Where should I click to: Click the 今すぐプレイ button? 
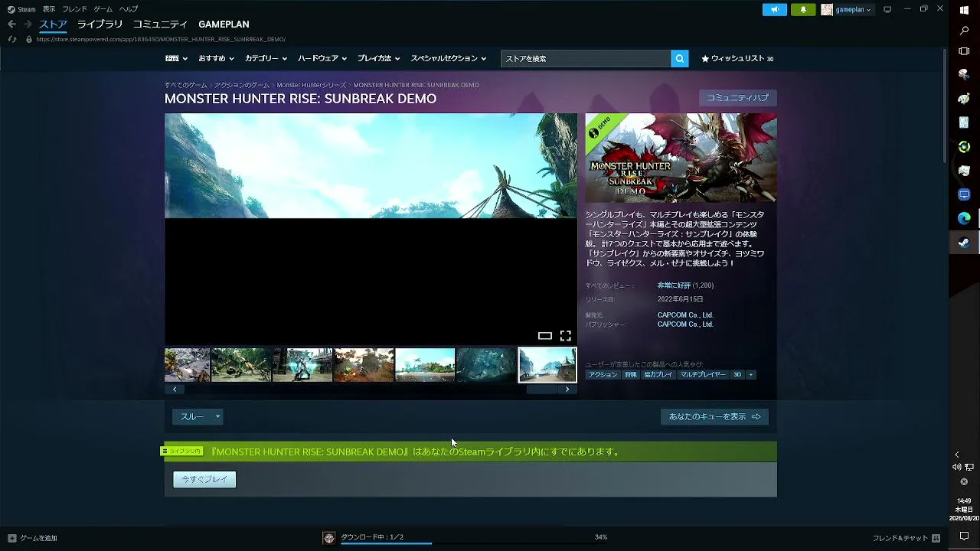click(x=204, y=479)
